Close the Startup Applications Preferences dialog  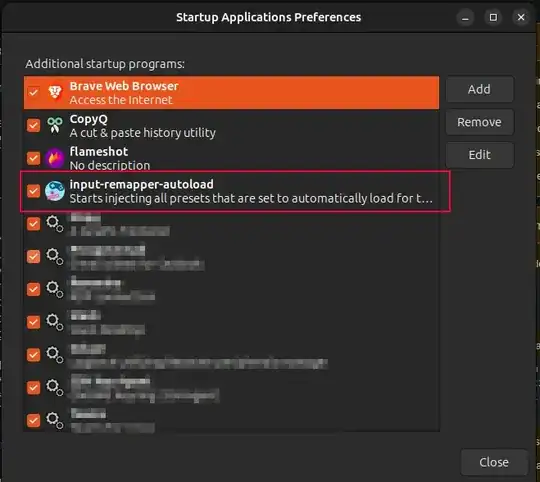(x=494, y=462)
